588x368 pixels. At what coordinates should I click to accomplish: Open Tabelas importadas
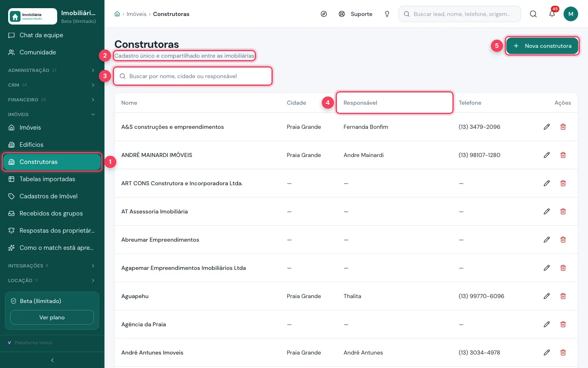pos(52,179)
